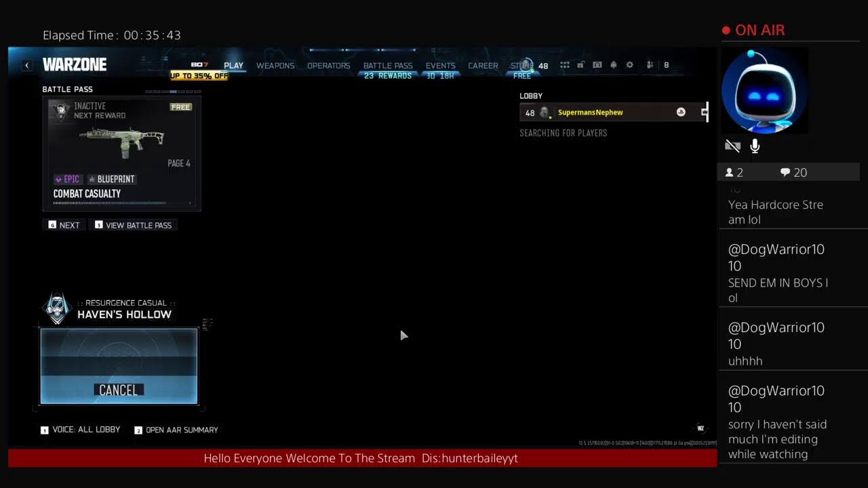Click the 3D 18H timer under Events
The height and width of the screenshot is (488, 868).
coord(440,76)
